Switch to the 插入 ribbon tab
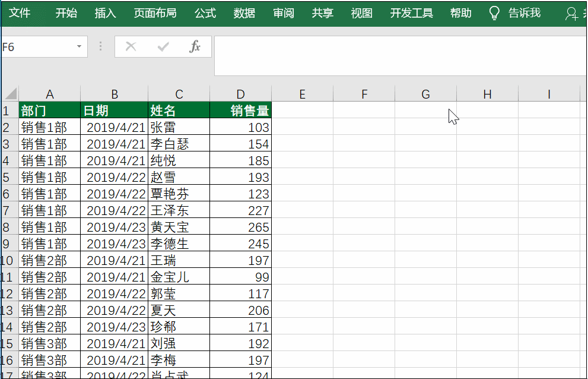 click(105, 12)
